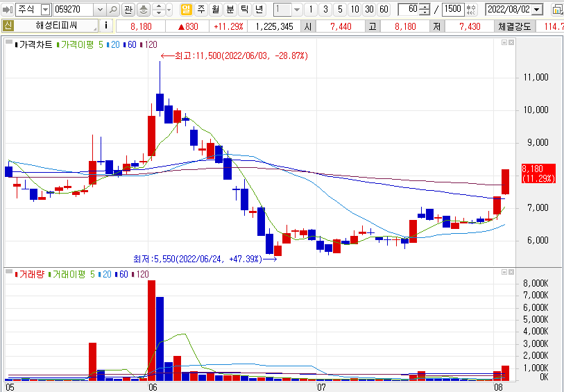Close the price chart panel
Screen dimensions: 564x392
coord(511,42)
